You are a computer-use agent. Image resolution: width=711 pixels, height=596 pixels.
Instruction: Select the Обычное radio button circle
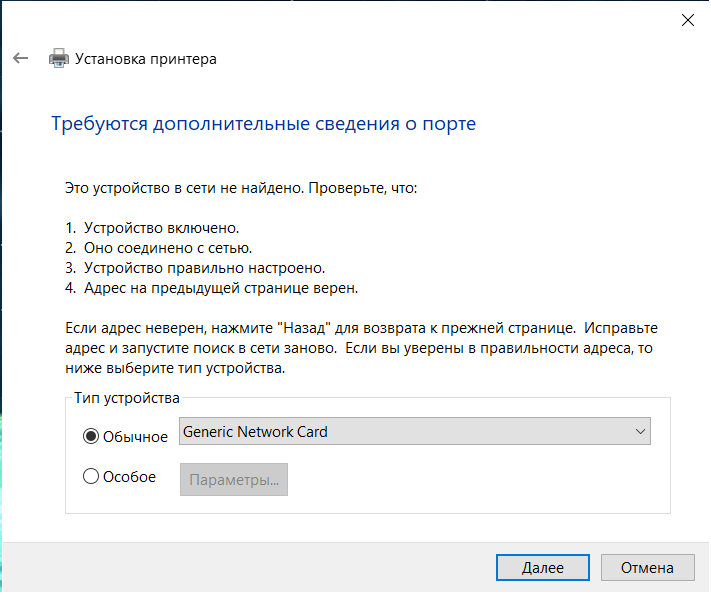coord(91,437)
